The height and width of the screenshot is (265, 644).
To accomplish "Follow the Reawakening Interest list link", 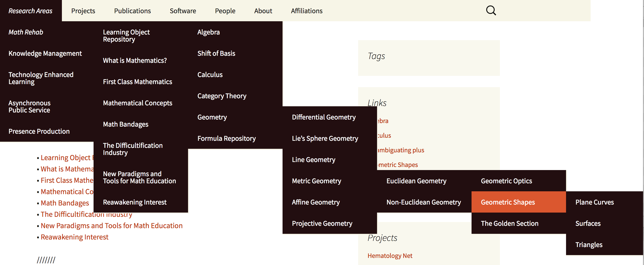I will tap(74, 237).
